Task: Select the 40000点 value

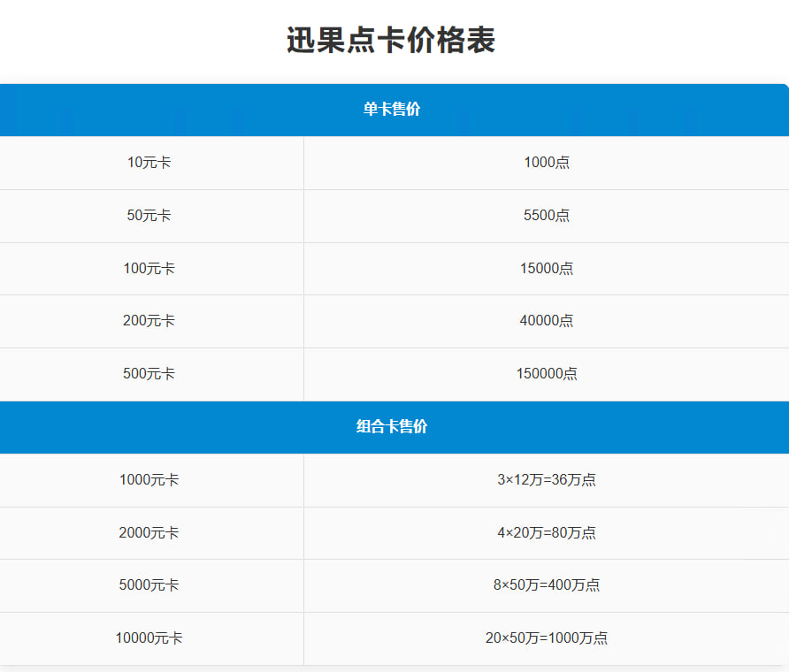Action: coord(547,320)
